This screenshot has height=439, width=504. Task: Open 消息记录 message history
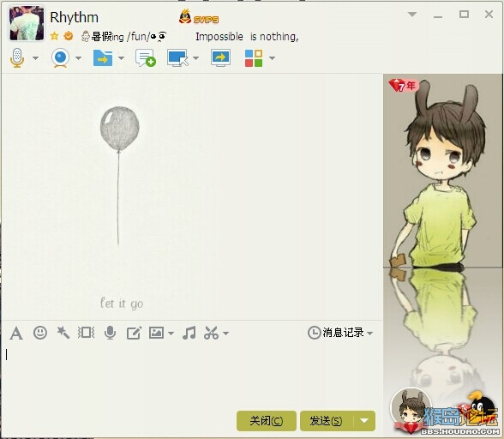pos(336,333)
